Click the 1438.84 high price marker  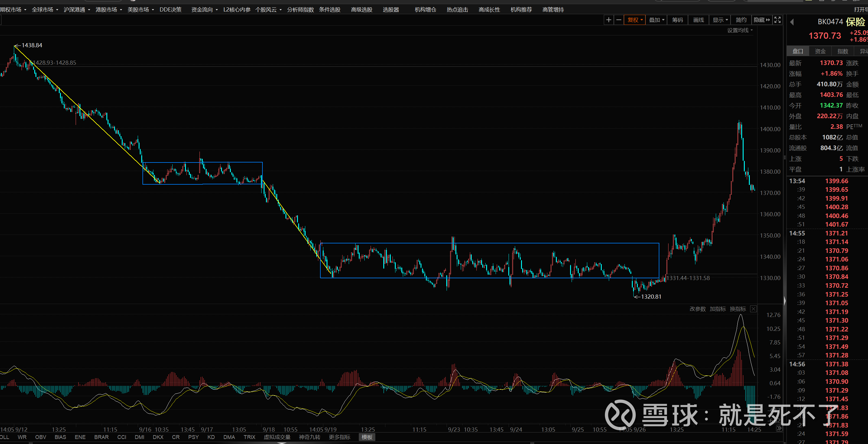32,45
